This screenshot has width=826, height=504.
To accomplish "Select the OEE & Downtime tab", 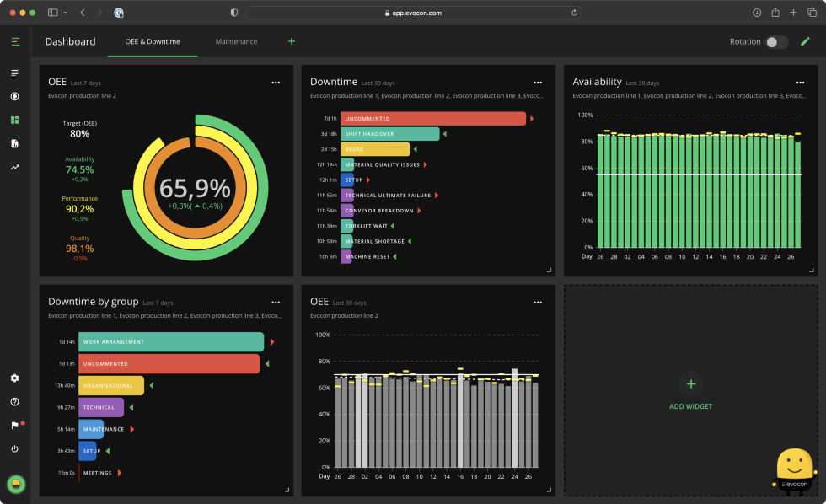I will point(153,41).
